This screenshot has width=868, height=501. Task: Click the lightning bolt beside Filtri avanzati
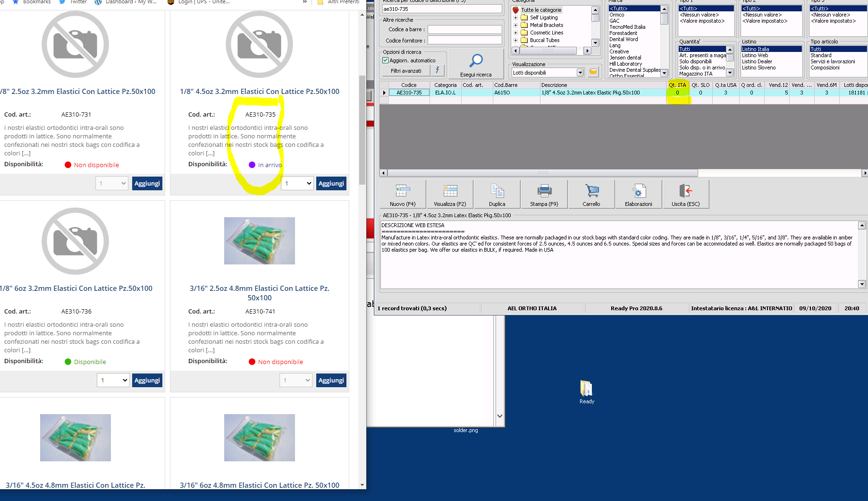pos(438,70)
